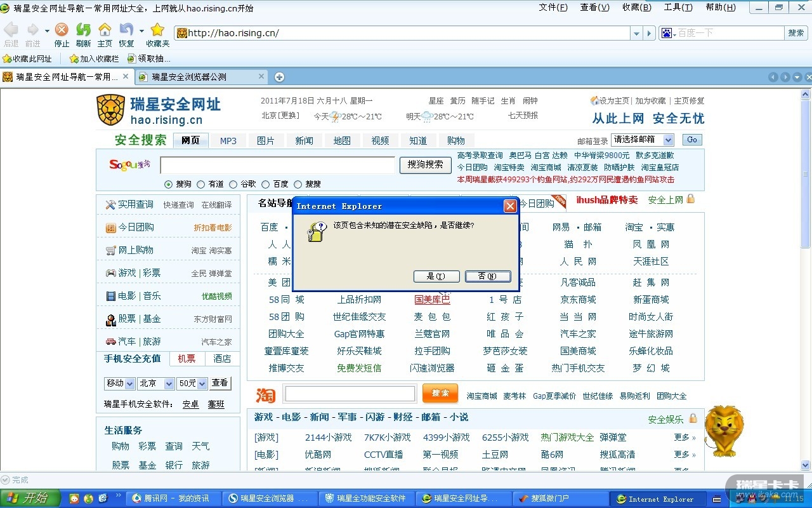The width and height of the screenshot is (812, 508).
Task: Switch search category to 图片 tab
Action: click(x=266, y=140)
